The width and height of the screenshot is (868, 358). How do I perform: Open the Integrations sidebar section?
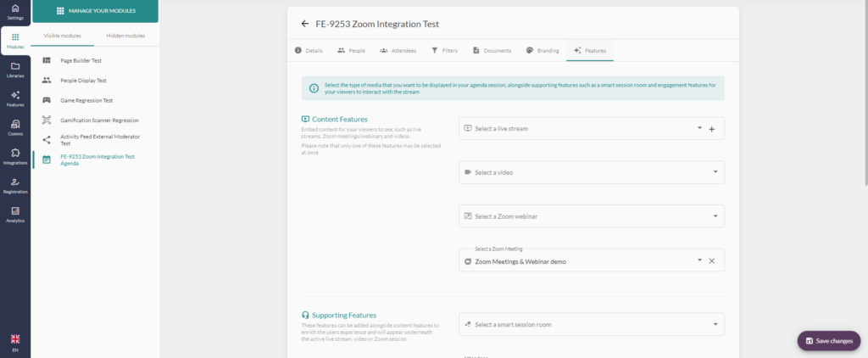(x=15, y=156)
